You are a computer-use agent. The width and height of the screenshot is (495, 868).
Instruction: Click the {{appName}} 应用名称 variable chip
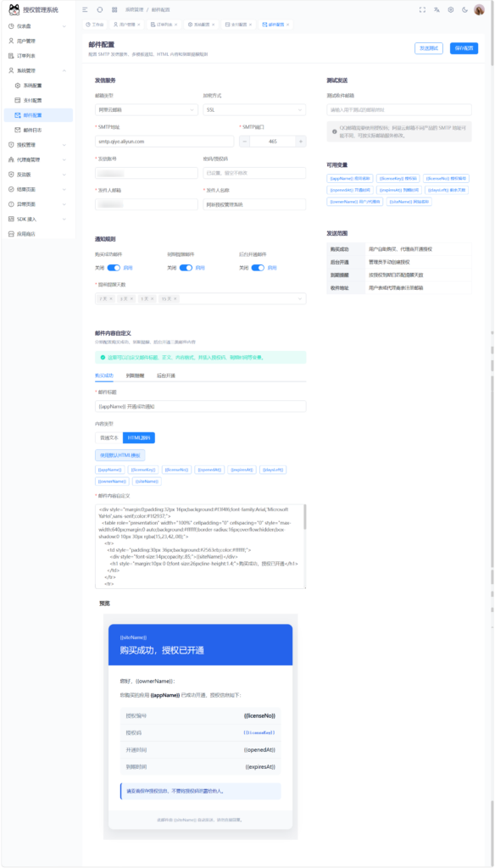click(351, 179)
